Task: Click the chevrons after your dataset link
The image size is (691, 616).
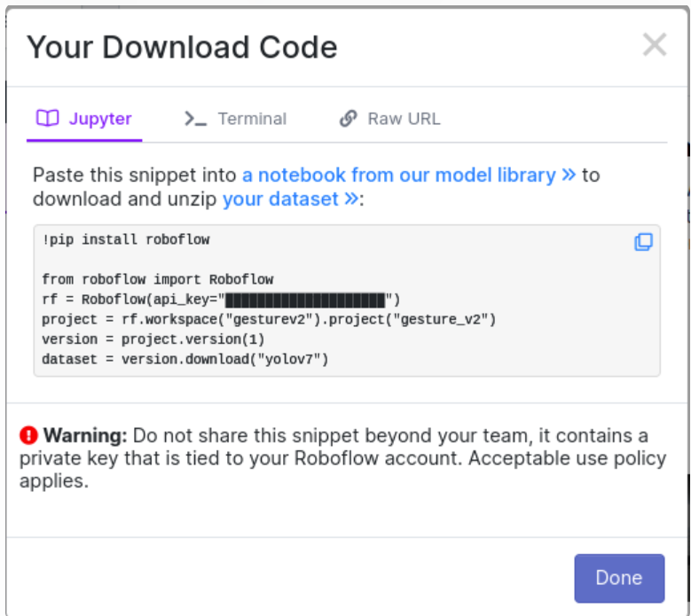Action: coord(351,199)
